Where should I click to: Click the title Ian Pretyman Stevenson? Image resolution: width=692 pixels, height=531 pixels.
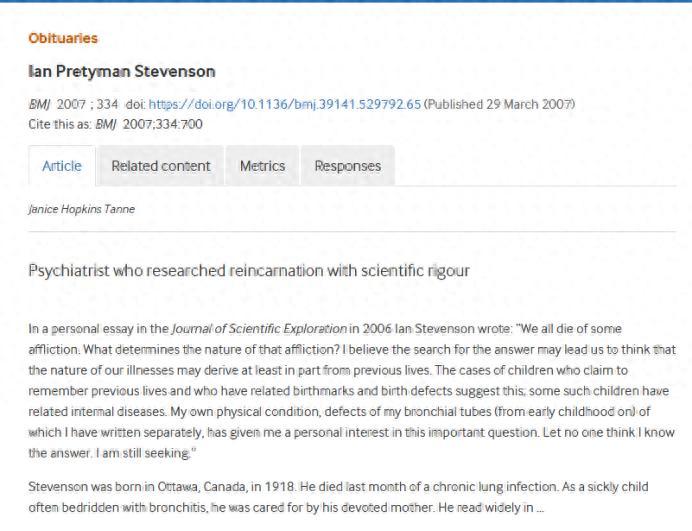(x=122, y=72)
